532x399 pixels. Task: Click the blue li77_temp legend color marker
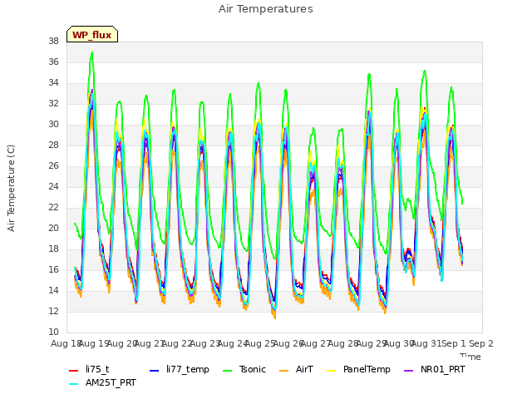click(x=154, y=371)
